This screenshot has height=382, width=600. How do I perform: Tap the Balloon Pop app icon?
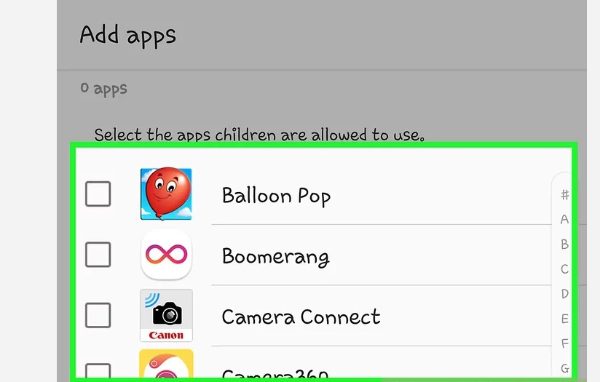point(166,194)
